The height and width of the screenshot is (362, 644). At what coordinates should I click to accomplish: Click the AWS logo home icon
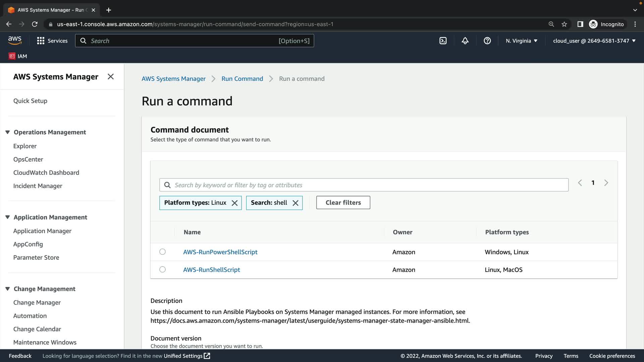pos(15,40)
